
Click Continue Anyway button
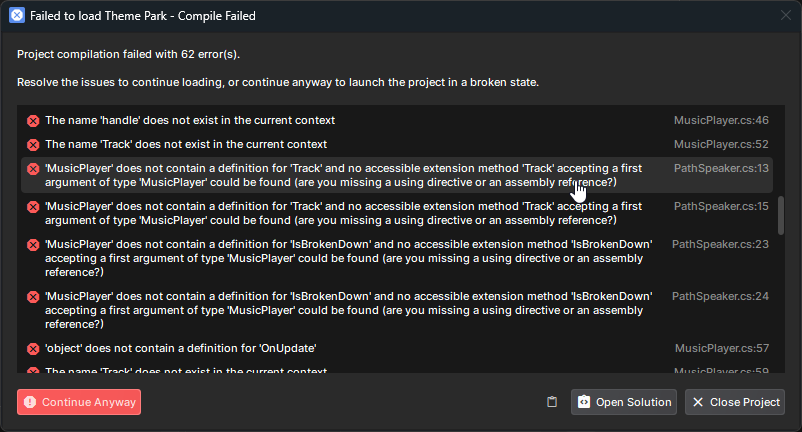coord(79,402)
